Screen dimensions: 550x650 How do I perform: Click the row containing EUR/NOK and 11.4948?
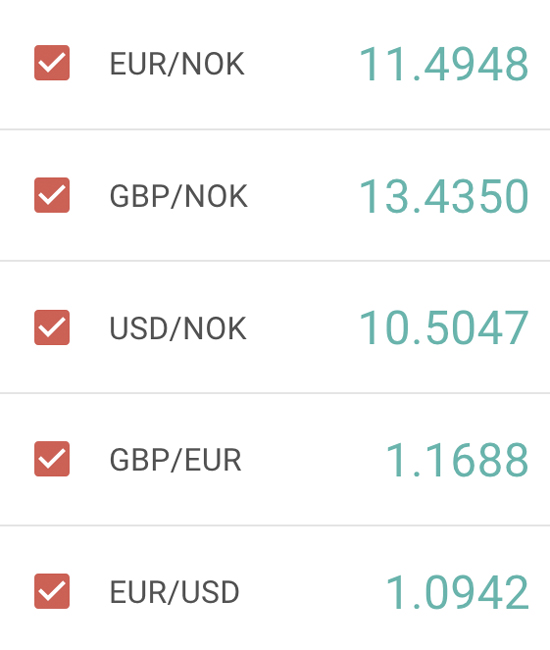pos(275,64)
